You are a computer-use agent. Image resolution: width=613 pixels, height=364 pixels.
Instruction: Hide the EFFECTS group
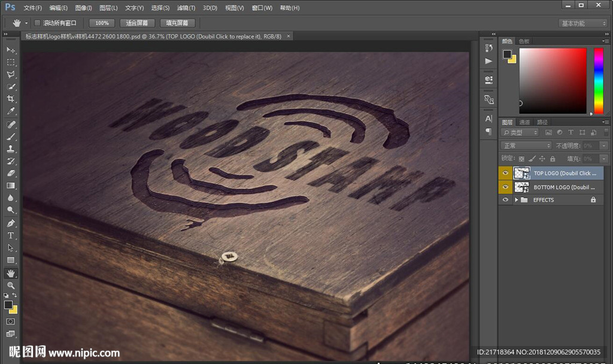(505, 199)
